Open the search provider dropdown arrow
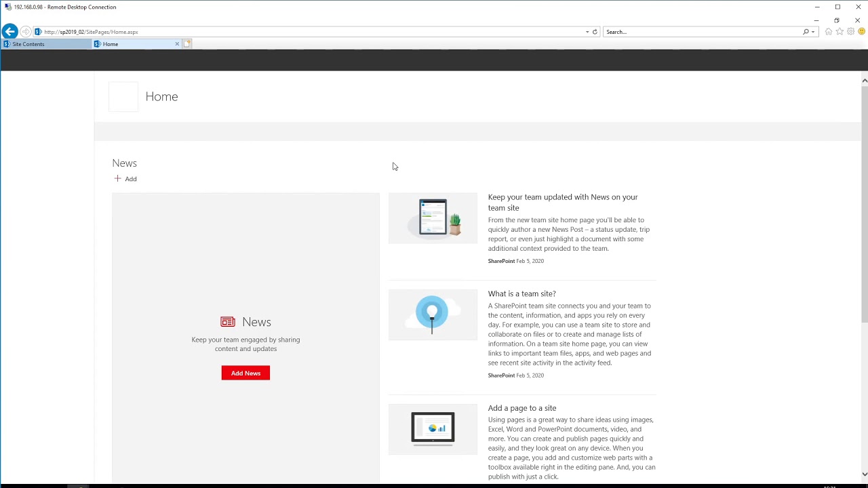The height and width of the screenshot is (488, 868). coord(813,32)
